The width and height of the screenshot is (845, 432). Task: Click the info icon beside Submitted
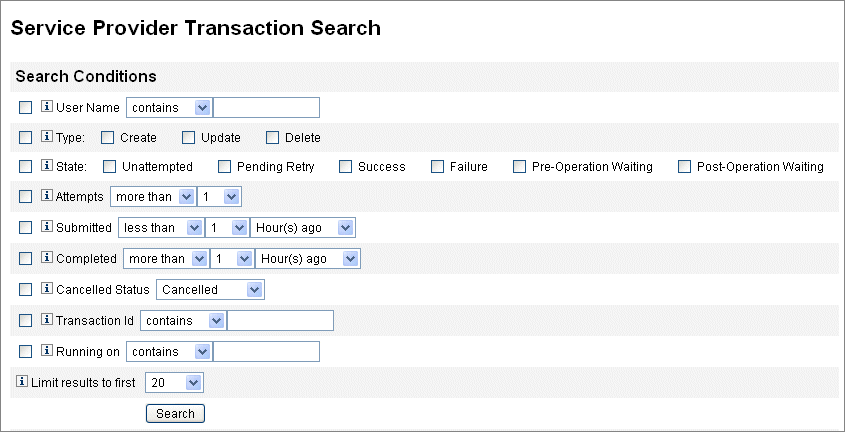click(x=47, y=227)
